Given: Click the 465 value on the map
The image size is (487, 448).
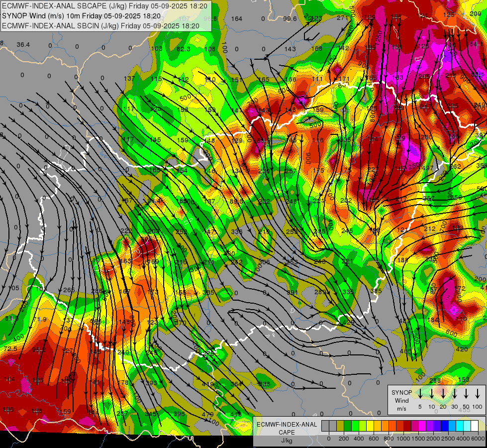Looking at the screenshot, I should [x=405, y=351].
